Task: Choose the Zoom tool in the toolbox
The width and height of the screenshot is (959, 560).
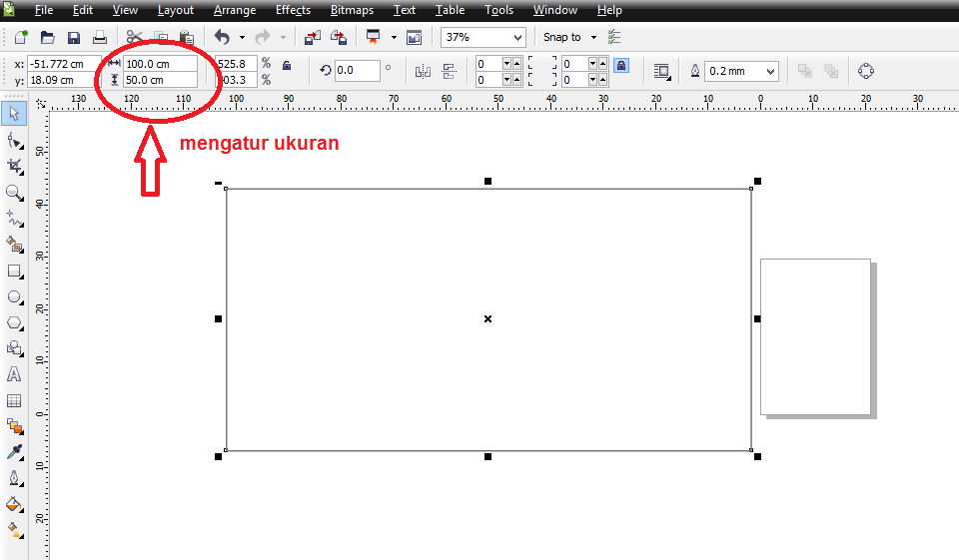Action: [x=14, y=192]
